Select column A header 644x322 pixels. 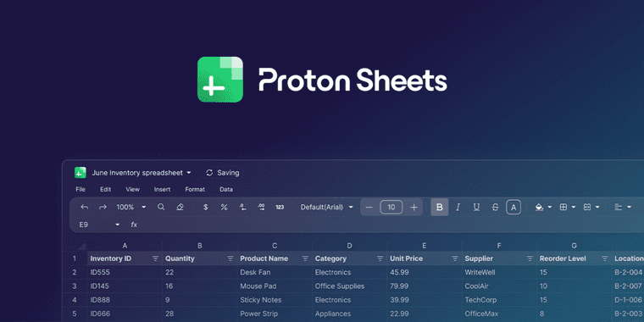click(125, 246)
